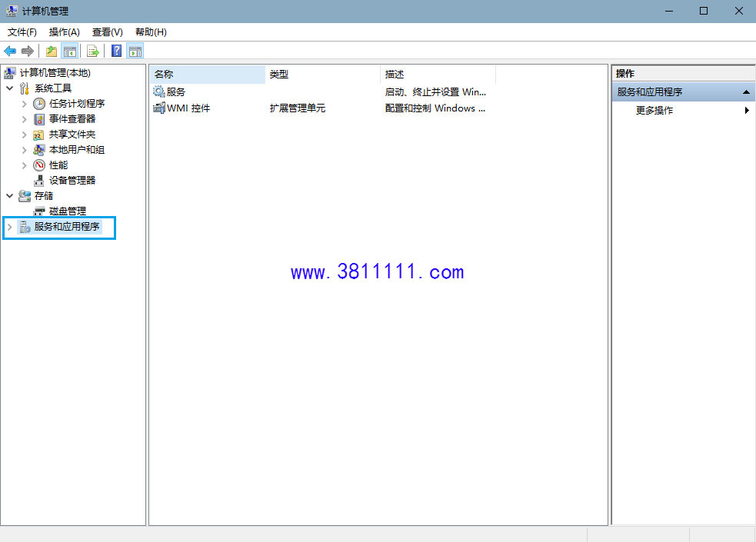Viewport: 756px width, 542px height.
Task: Click the 共享文件夹 folder icon
Action: point(38,135)
